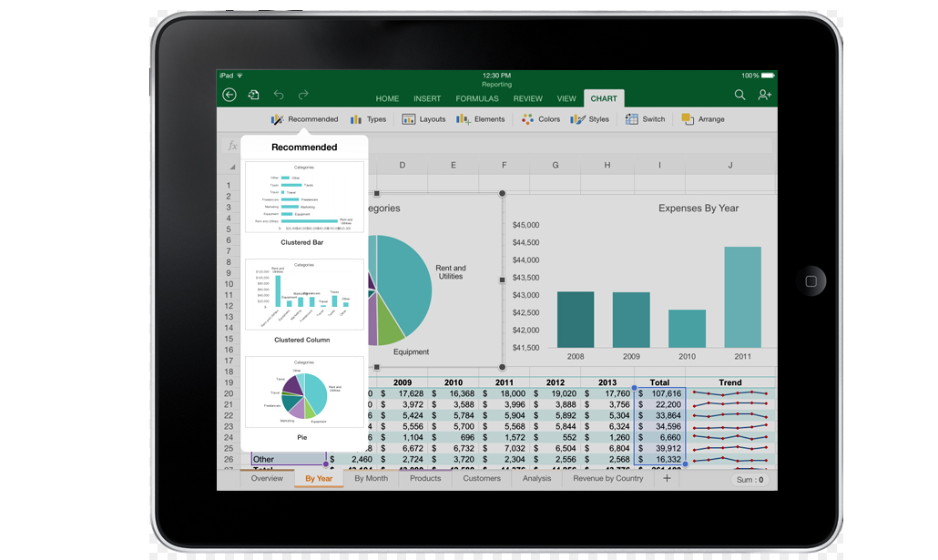Tap the 2010 bar in chart
Screen dimensions: 938x560
tap(687, 329)
